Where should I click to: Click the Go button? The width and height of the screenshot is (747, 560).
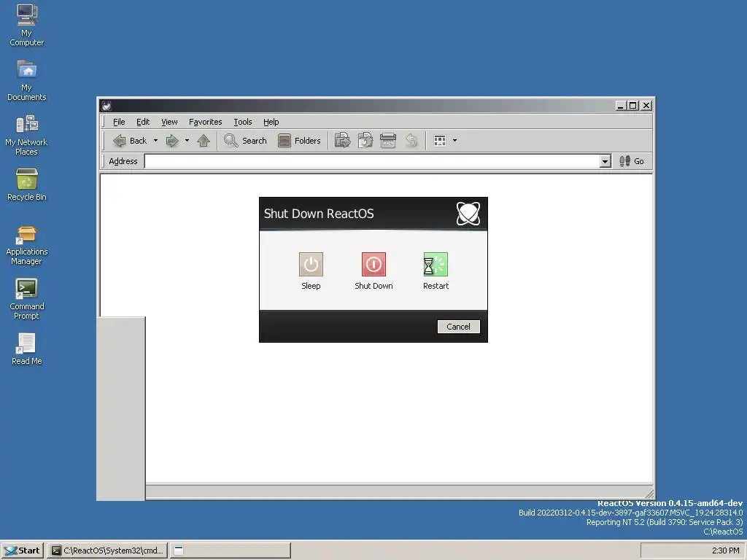[x=632, y=161]
